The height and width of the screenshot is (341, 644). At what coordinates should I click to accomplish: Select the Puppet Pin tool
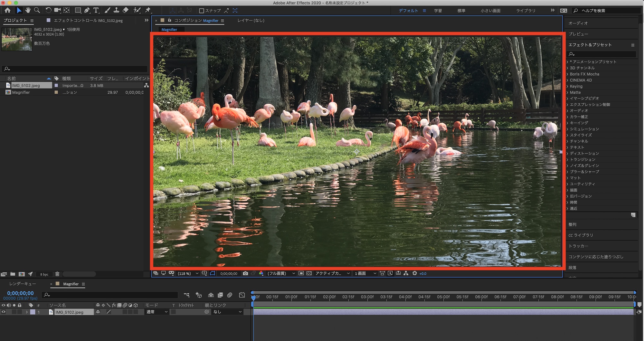pos(148,10)
